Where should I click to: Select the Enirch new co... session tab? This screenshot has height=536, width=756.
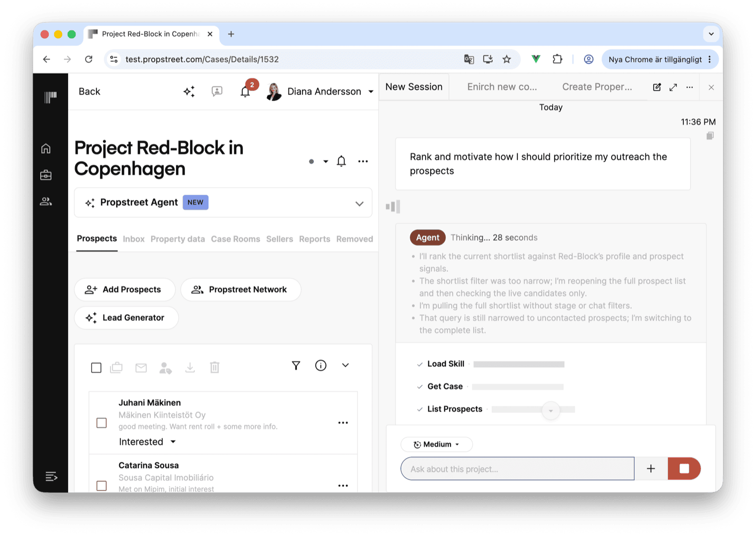coord(502,87)
